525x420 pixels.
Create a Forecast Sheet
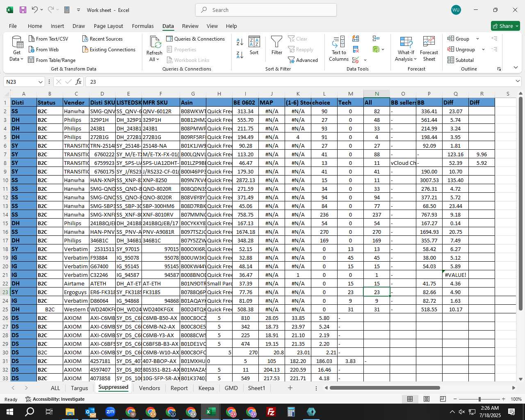(429, 49)
